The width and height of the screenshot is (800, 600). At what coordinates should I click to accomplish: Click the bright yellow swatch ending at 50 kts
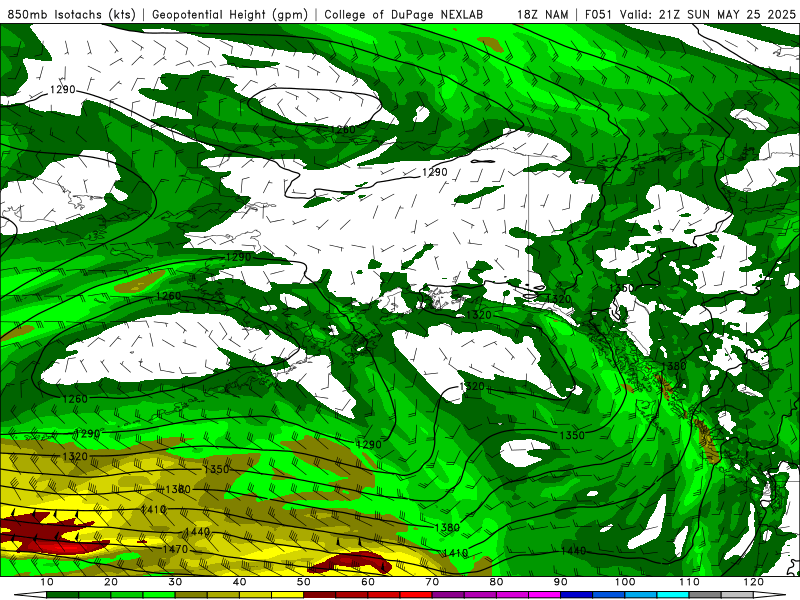pos(287,595)
